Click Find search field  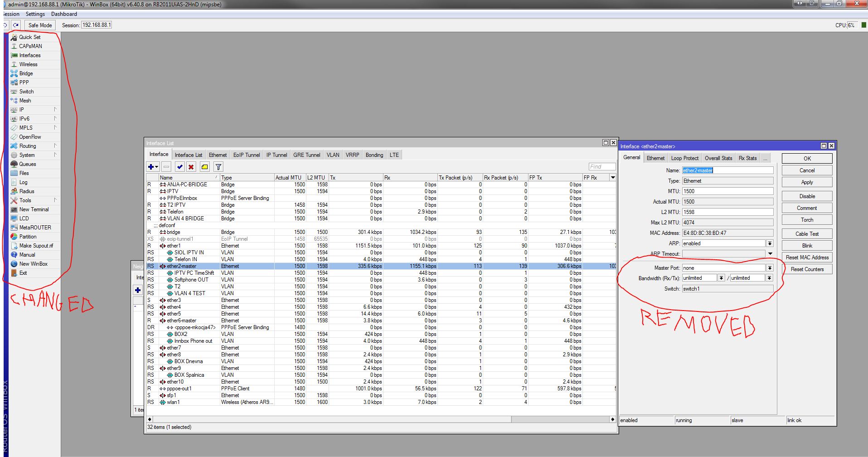coord(602,167)
